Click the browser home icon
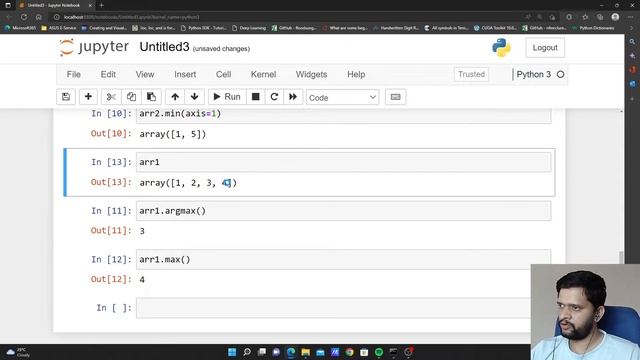The width and height of the screenshot is (640, 360). click(39, 17)
